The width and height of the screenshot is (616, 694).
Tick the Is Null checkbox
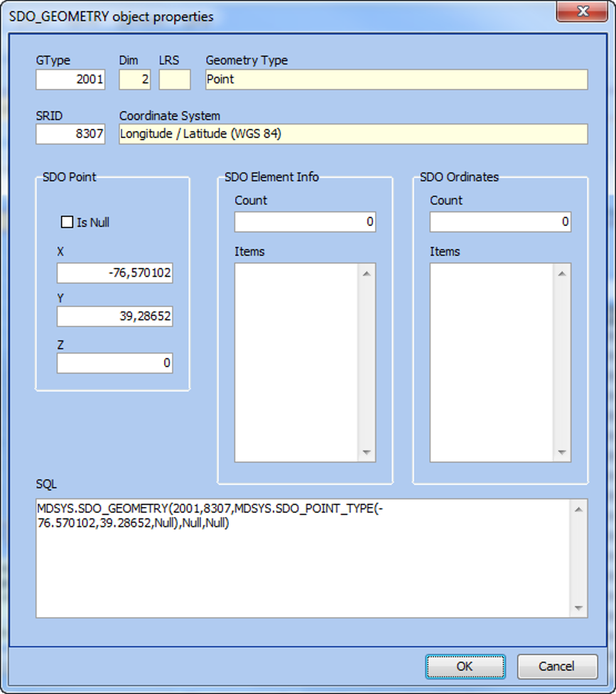pos(67,223)
